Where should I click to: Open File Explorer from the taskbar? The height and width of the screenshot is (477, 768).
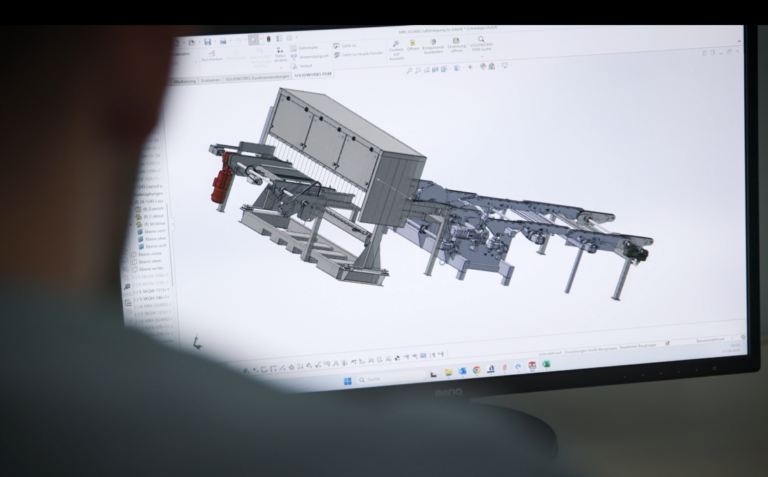[x=449, y=371]
